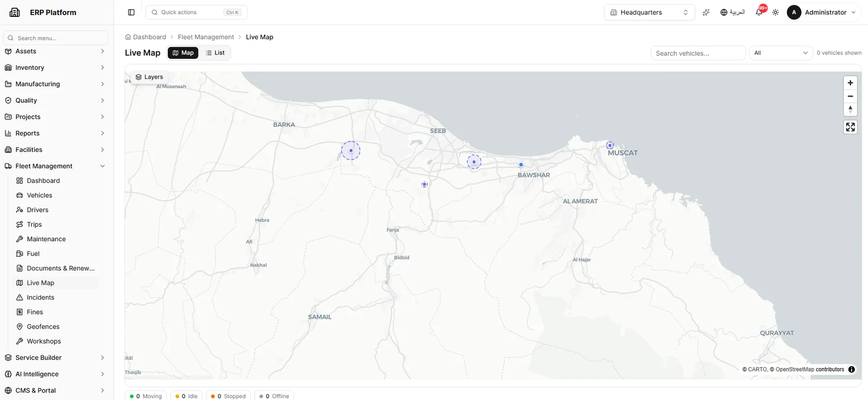Zoom in on the map
Image resolution: width=868 pixels, height=400 pixels.
coord(850,83)
